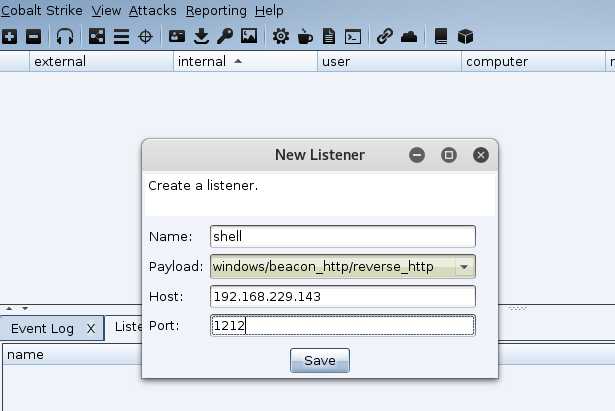
Task: Maximize the New Listener dialog
Action: click(449, 155)
